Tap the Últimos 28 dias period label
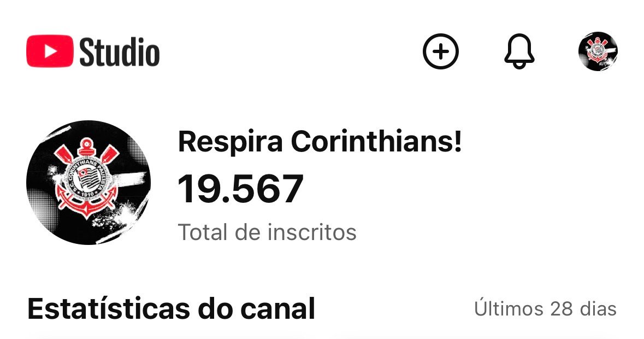The image size is (644, 339). point(545,309)
